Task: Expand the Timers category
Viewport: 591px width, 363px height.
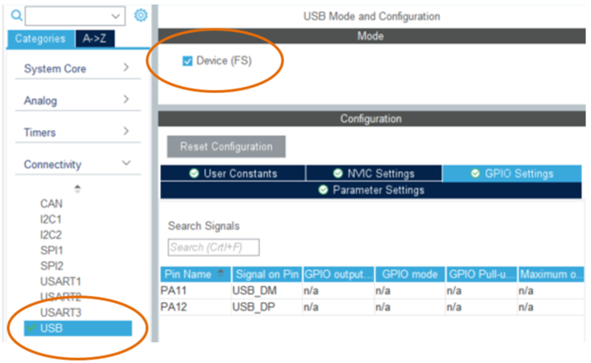Action: 78,132
